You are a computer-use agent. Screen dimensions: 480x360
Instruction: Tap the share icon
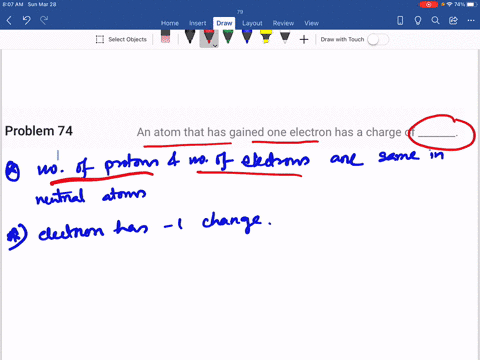tap(453, 21)
